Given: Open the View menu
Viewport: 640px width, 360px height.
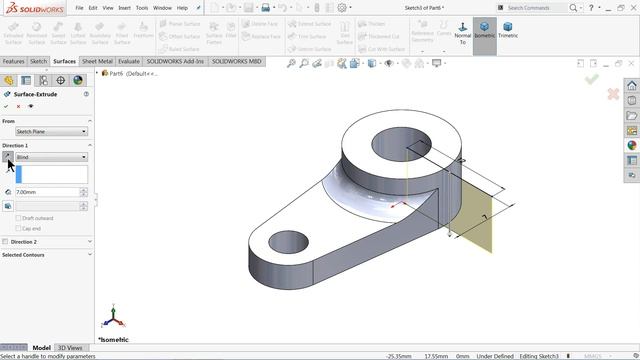Looking at the screenshot, I should (108, 8).
